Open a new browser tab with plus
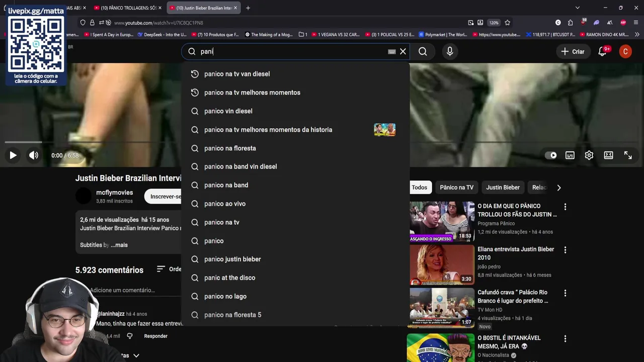The image size is (644, 362). click(x=248, y=8)
